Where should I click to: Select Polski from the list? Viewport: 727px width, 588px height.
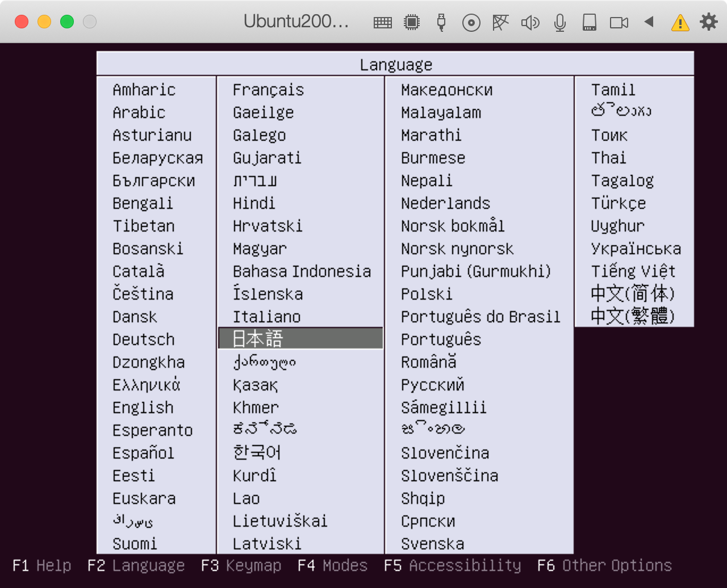point(427,294)
